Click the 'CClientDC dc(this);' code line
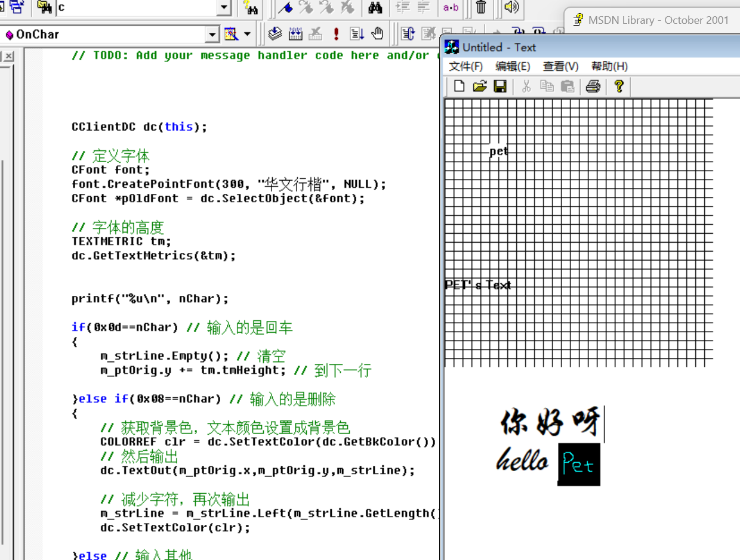The height and width of the screenshot is (560, 740). [x=140, y=127]
